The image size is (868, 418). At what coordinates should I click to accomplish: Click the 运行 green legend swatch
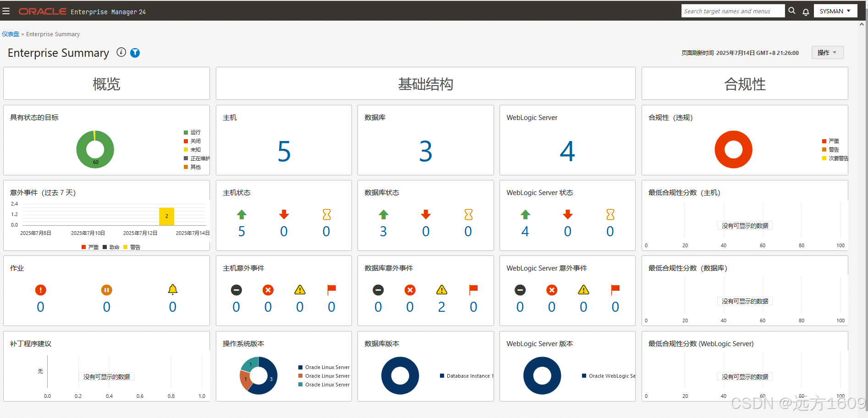pyautogui.click(x=186, y=132)
